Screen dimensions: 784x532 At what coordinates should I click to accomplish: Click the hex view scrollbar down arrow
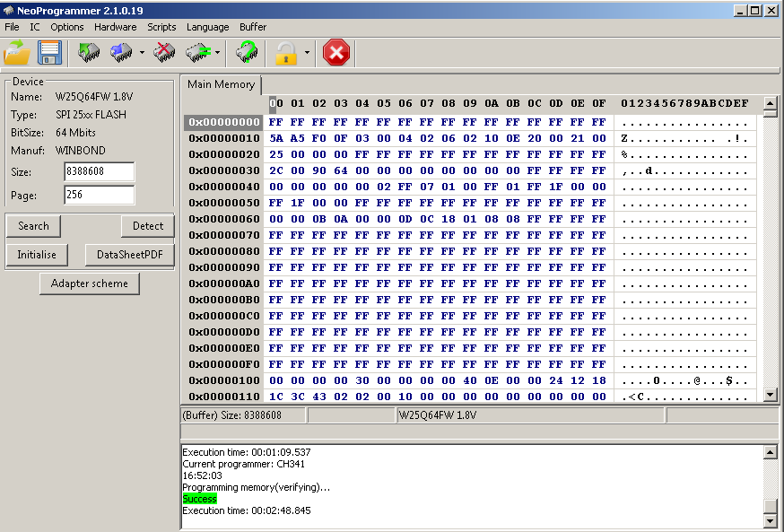pos(770,395)
